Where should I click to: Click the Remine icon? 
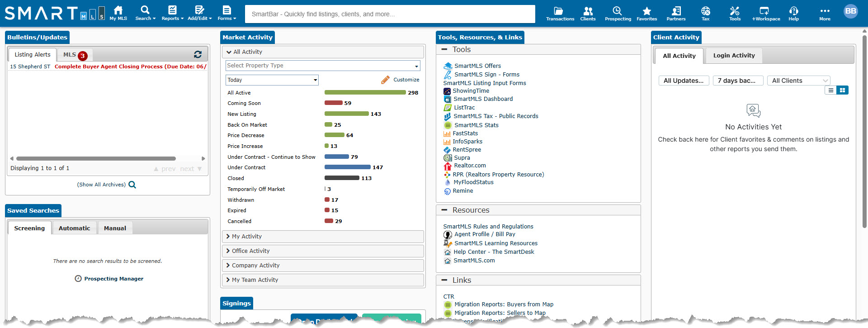447,191
